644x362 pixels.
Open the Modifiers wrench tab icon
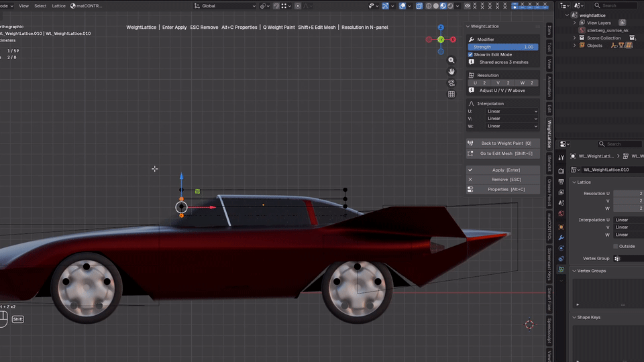coord(561,237)
